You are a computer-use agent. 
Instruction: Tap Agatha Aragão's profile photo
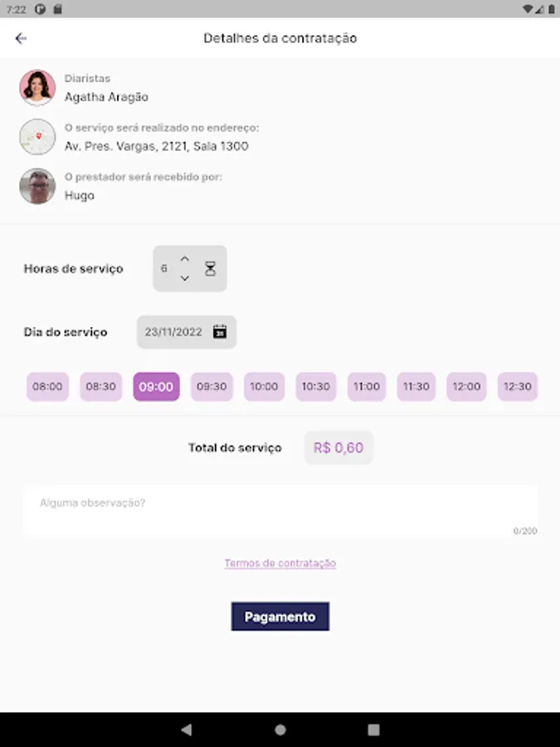tap(37, 88)
